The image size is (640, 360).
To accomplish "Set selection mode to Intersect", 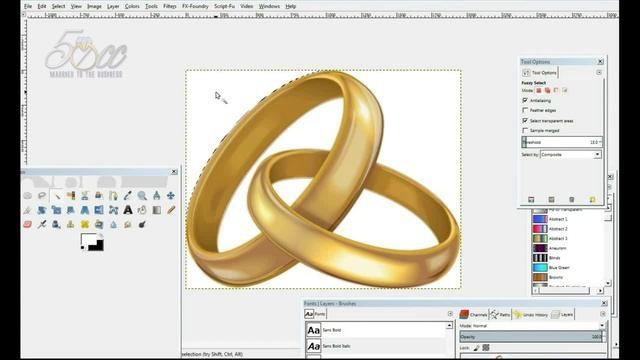I will [x=565, y=91].
